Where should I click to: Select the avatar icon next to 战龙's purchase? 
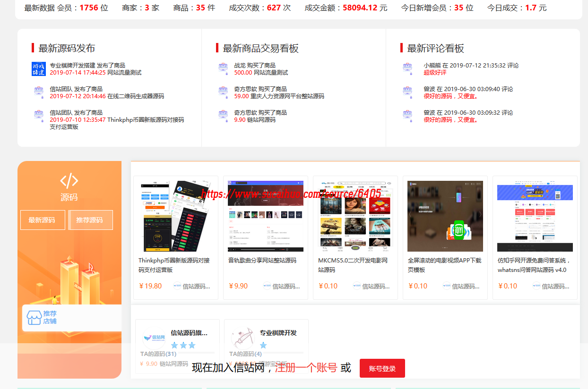(x=223, y=68)
